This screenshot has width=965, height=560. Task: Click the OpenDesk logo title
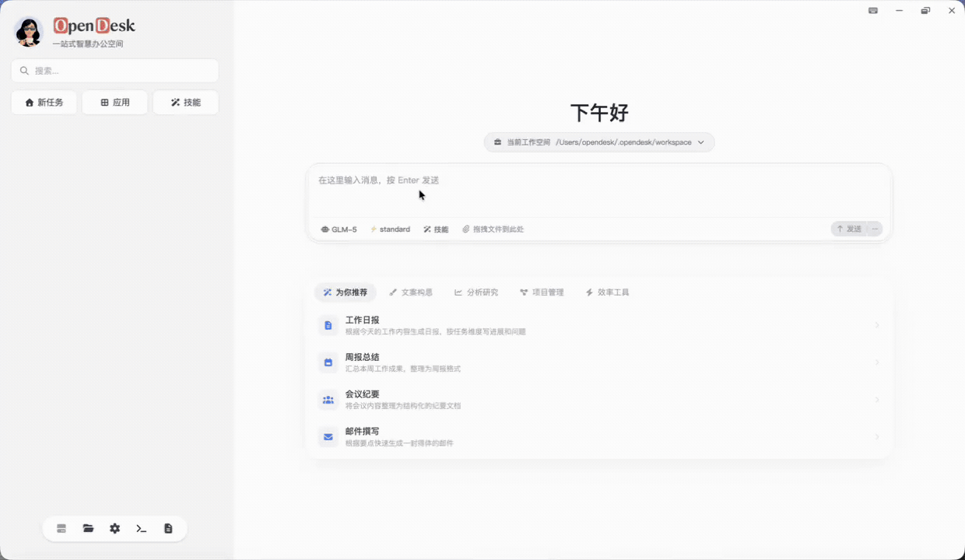[x=94, y=26]
